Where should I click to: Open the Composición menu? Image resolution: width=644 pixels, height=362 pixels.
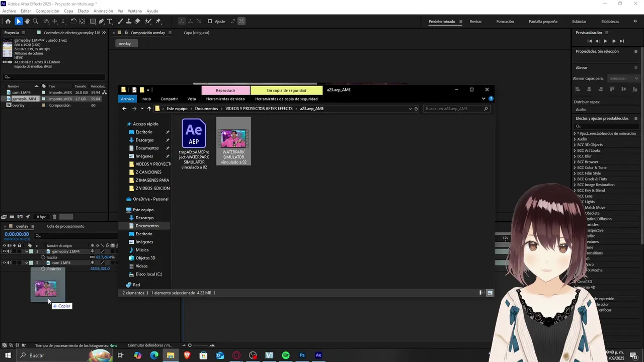(47, 11)
